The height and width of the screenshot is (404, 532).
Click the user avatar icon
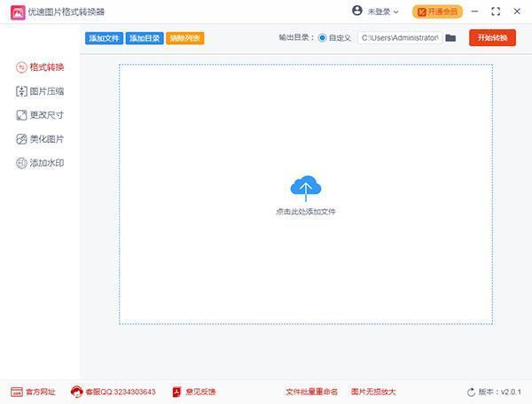tap(357, 11)
